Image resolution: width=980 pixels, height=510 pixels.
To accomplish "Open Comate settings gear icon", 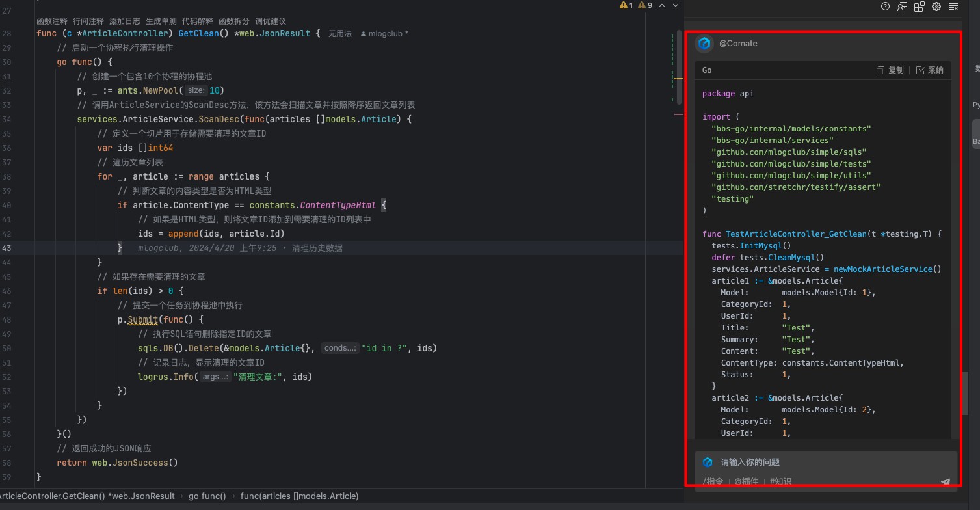I will click(936, 7).
